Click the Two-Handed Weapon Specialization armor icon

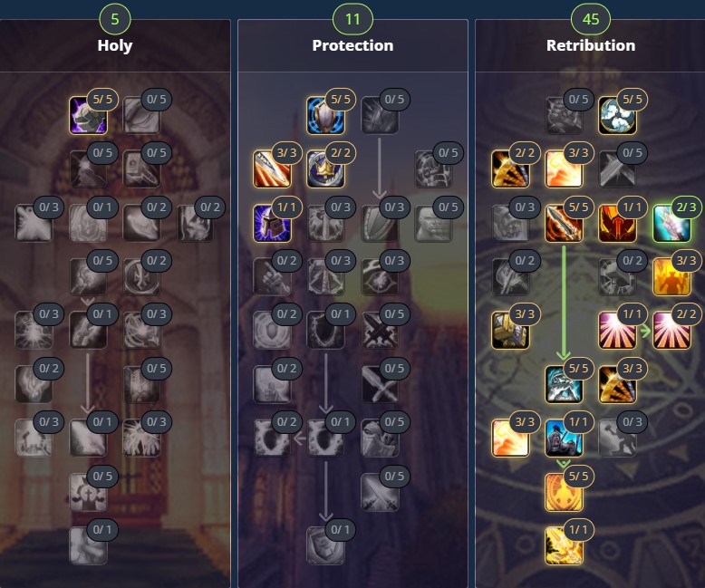[x=510, y=330]
